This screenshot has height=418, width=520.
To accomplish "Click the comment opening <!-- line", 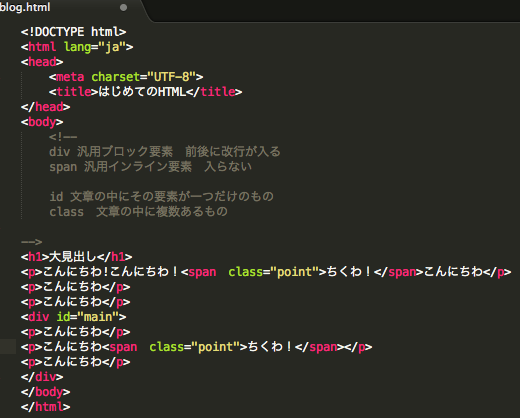I will (x=63, y=137).
